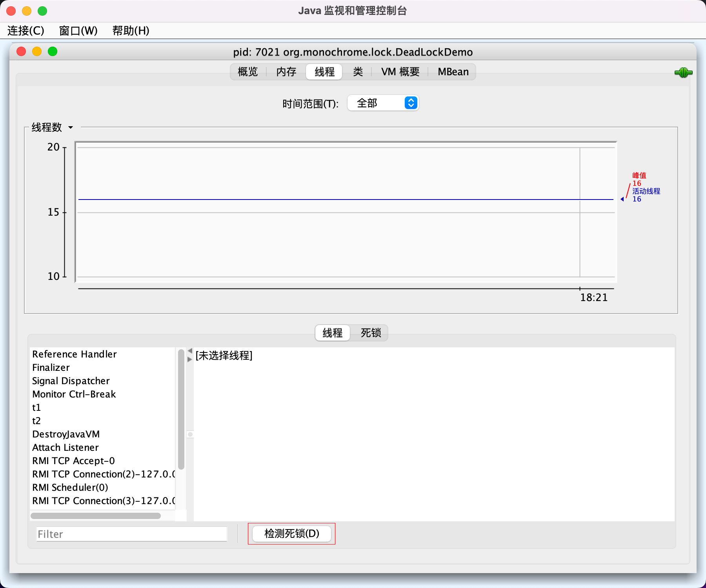Click the [未选择线程] text
The height and width of the screenshot is (588, 706).
tap(224, 356)
